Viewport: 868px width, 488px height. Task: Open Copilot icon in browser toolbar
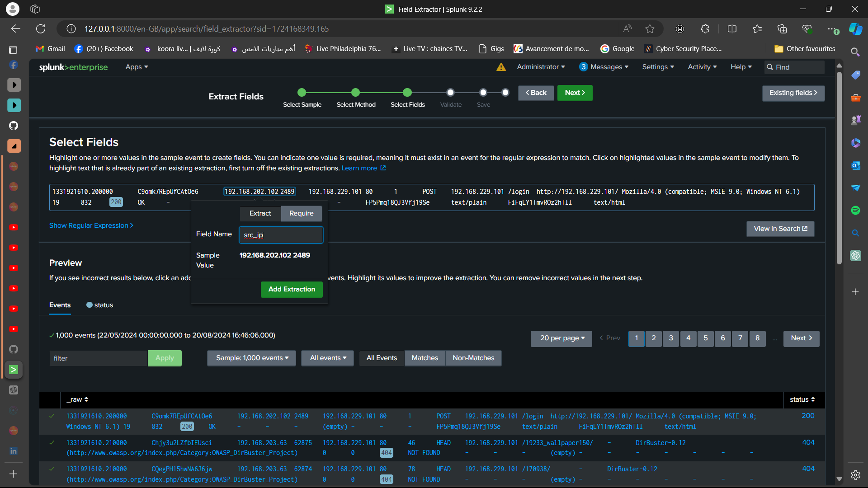(x=855, y=29)
